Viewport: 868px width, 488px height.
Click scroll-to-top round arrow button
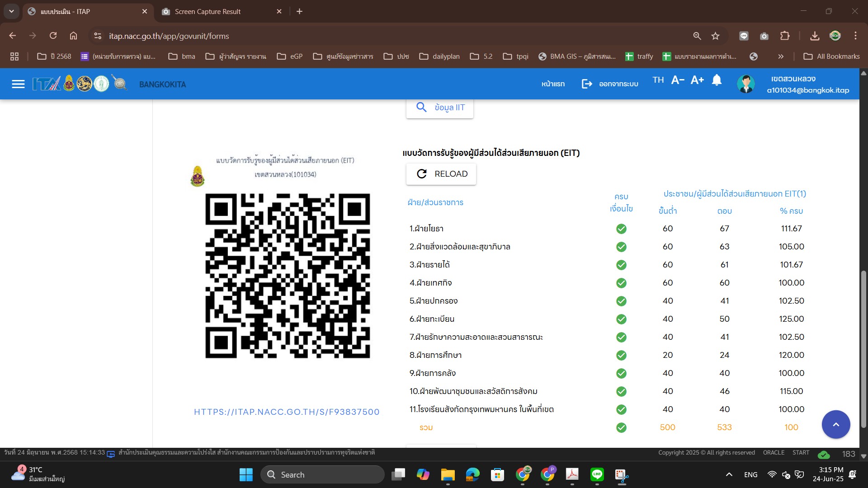(x=836, y=424)
